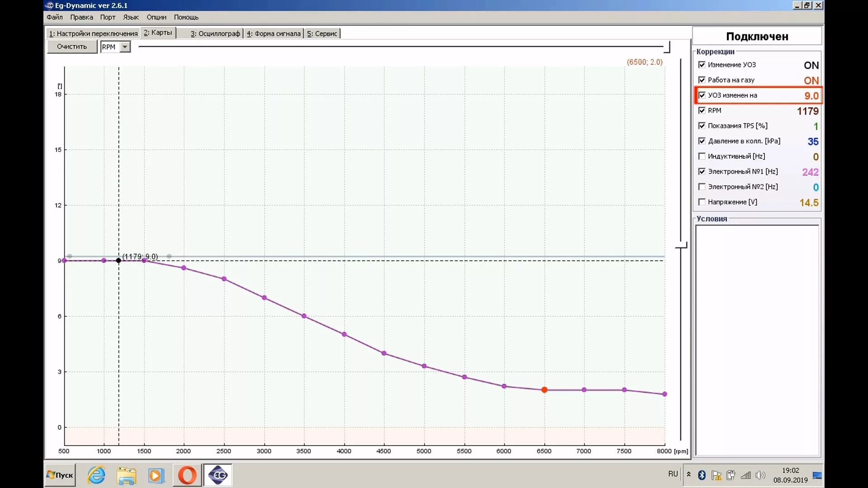Screen dimensions: 868x488
Task: Select the orange 6500 rpm curve point
Action: click(544, 390)
